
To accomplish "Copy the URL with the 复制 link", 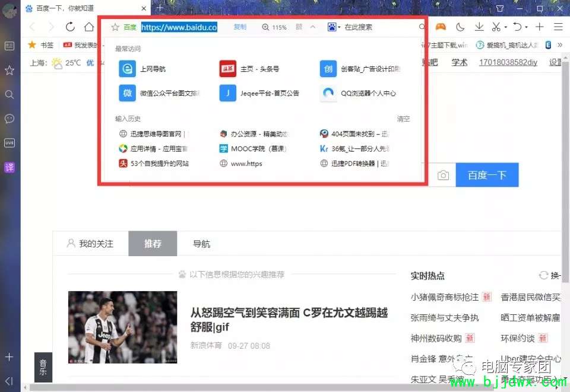I will pos(240,27).
